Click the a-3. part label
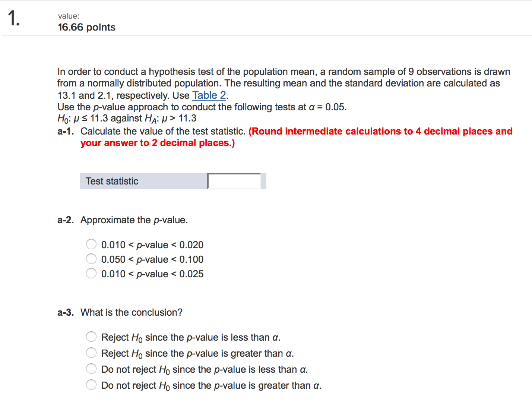The width and height of the screenshot is (532, 404). click(x=66, y=312)
